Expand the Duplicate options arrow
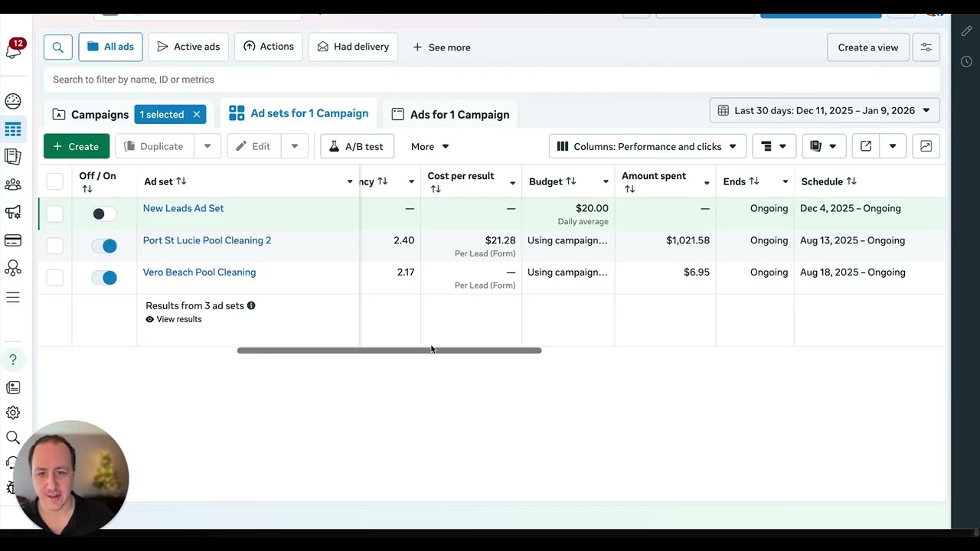Viewport: 980px width, 551px height. [x=207, y=146]
